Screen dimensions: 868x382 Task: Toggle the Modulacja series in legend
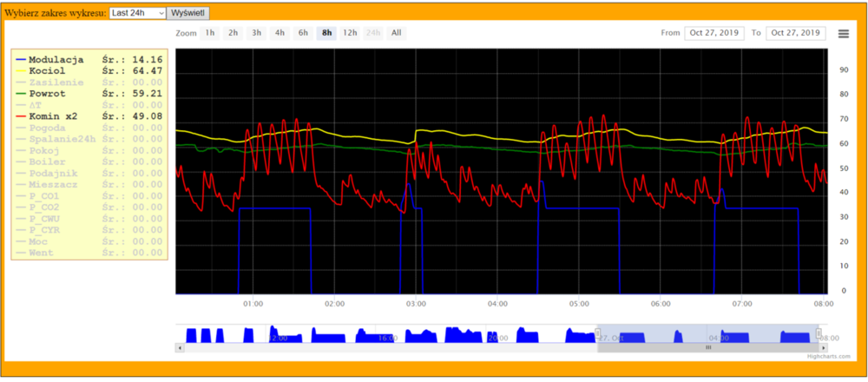56,59
